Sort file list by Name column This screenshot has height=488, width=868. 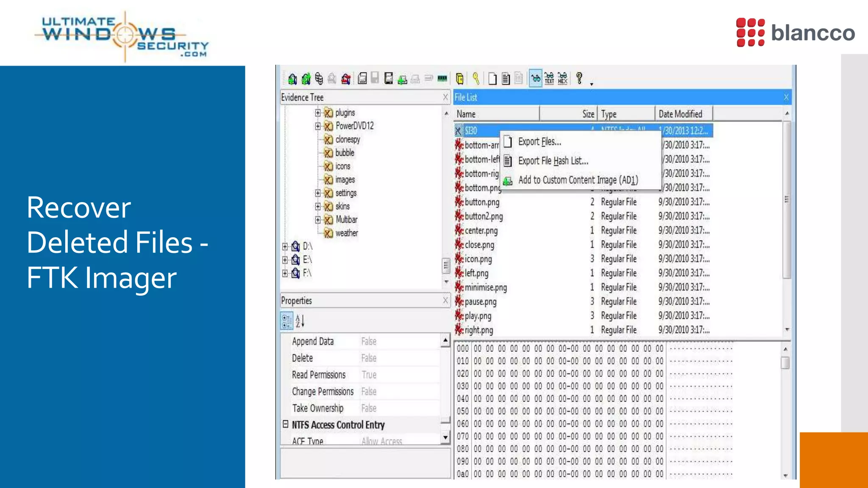pos(496,114)
